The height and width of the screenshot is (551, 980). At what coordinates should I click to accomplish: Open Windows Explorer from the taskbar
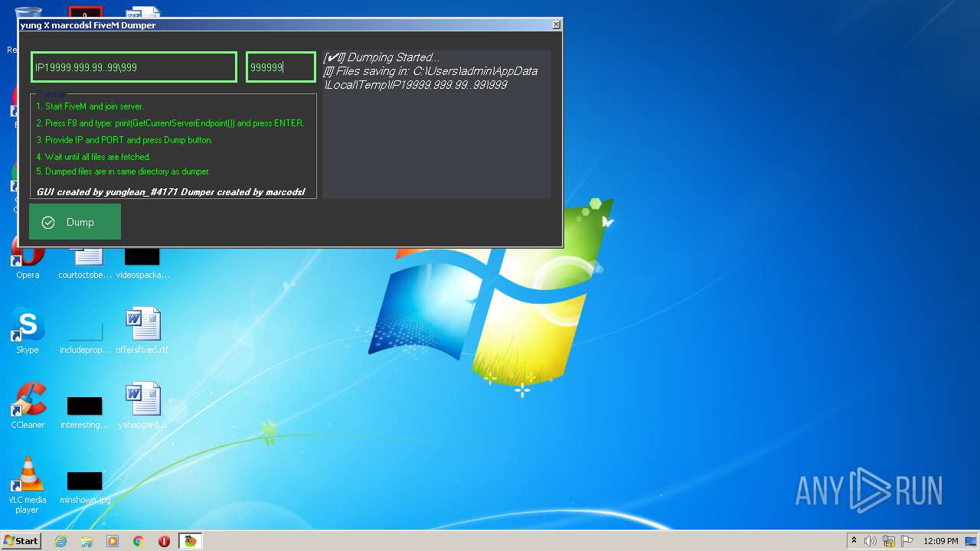87,541
